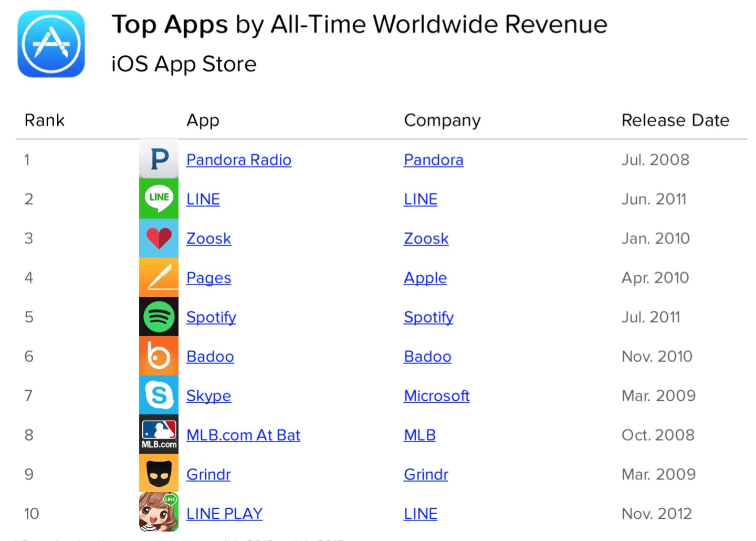Open the Microsoft company link
The width and height of the screenshot is (756, 541).
437,396
